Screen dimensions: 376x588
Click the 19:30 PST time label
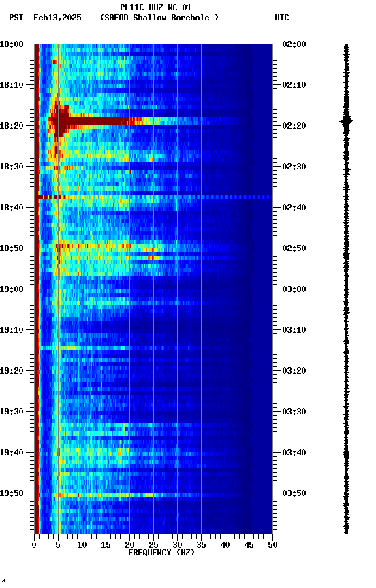click(12, 412)
